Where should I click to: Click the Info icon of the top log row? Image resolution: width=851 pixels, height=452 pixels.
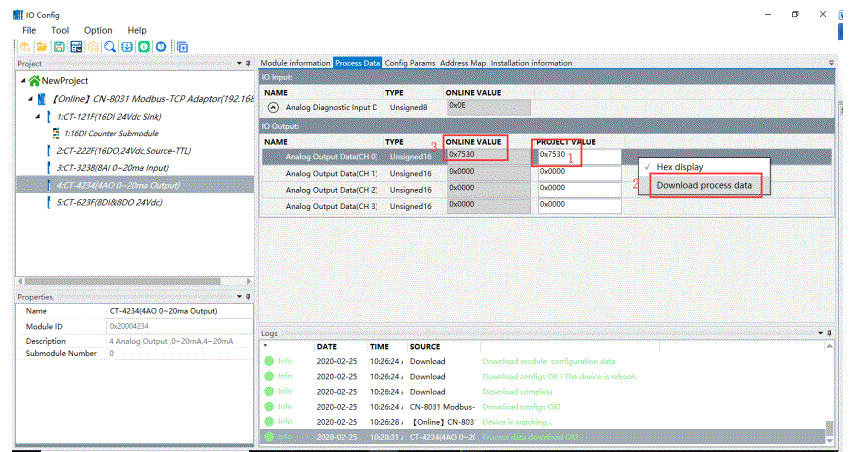pos(269,361)
